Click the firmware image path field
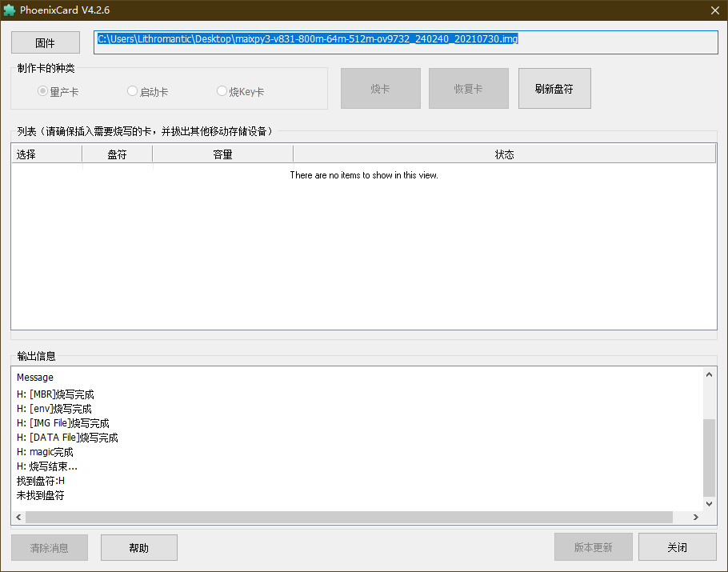 tap(406, 42)
